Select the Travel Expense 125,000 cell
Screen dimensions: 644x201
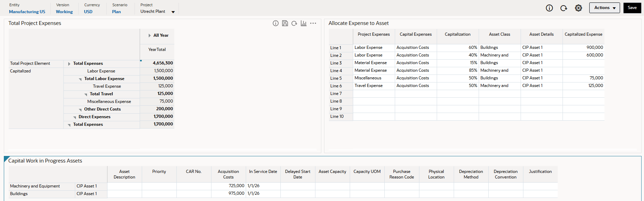click(157, 86)
